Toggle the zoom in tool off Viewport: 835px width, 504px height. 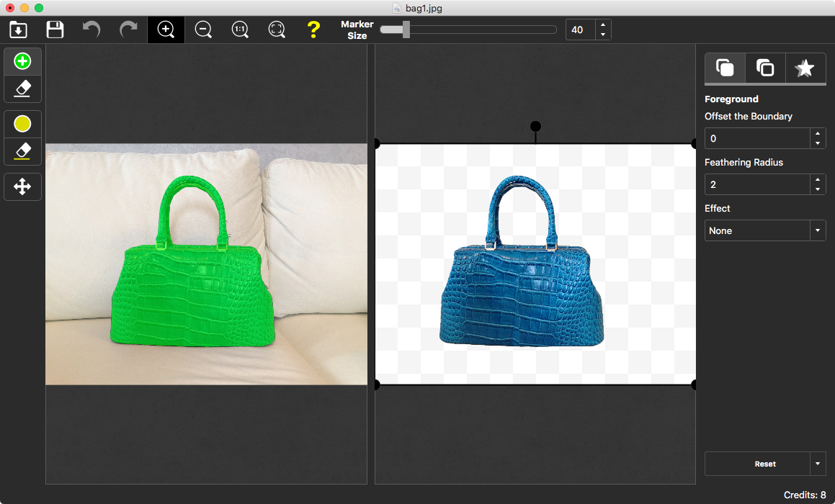pos(166,30)
